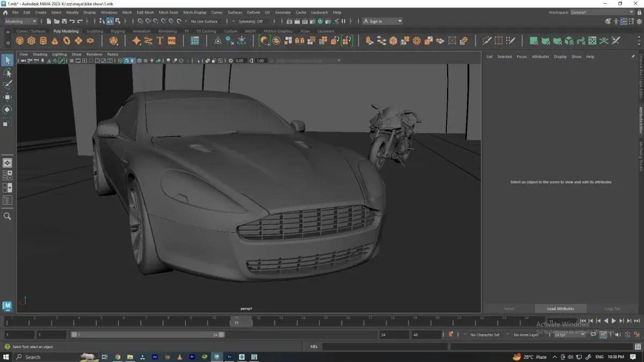Viewport: 644px width, 362px height.
Task: Click the Save scene icon
Action: (x=64, y=21)
